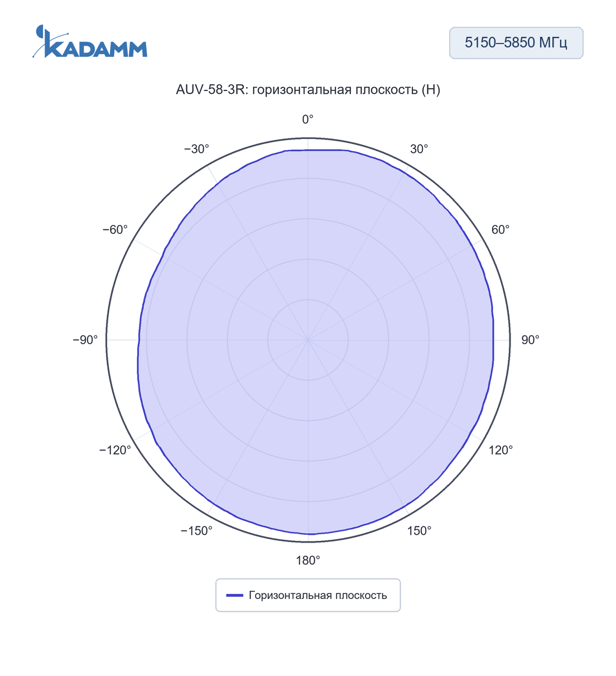Click the 0° angle label
This screenshot has width=616, height=676.
(308, 119)
